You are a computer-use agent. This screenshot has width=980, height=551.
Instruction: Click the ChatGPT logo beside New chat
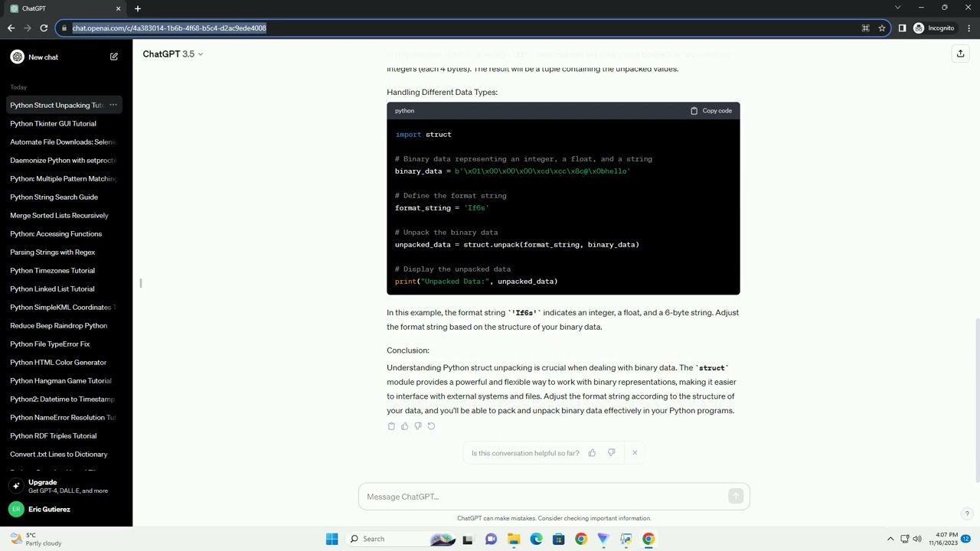point(17,57)
